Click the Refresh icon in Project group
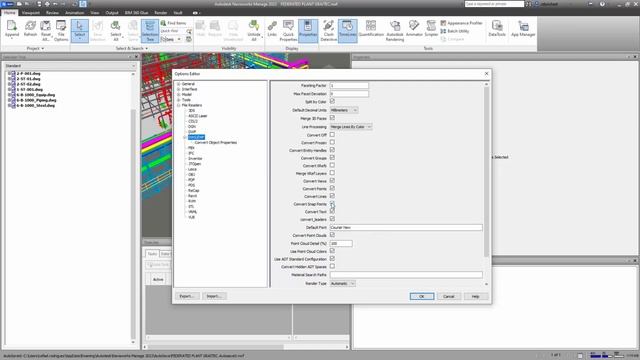640x360 pixels. click(x=30, y=30)
